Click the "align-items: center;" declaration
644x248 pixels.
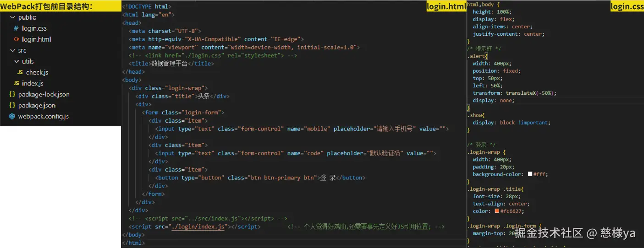click(502, 27)
